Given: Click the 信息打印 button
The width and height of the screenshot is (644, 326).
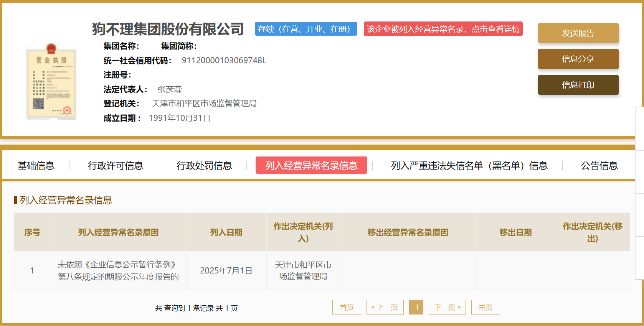Looking at the screenshot, I should click(578, 85).
